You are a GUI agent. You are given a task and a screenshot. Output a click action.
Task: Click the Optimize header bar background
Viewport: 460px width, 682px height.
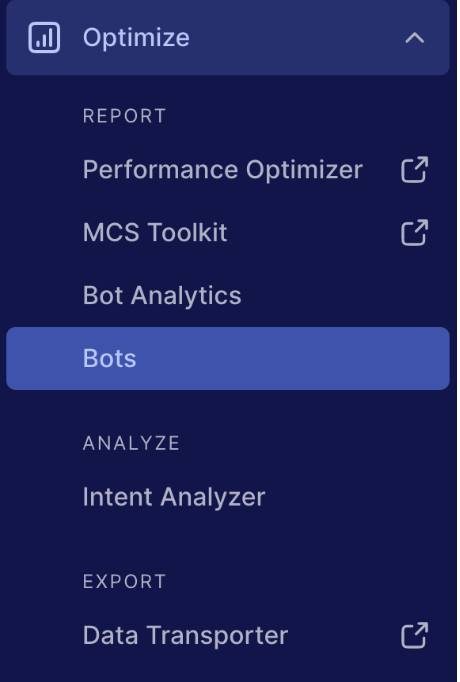pos(296,38)
